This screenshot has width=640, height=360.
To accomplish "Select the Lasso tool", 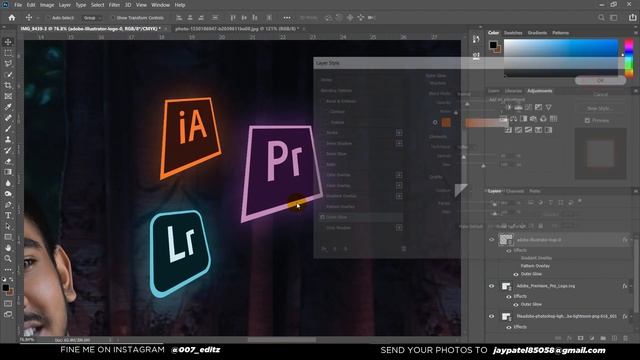I will [8, 63].
